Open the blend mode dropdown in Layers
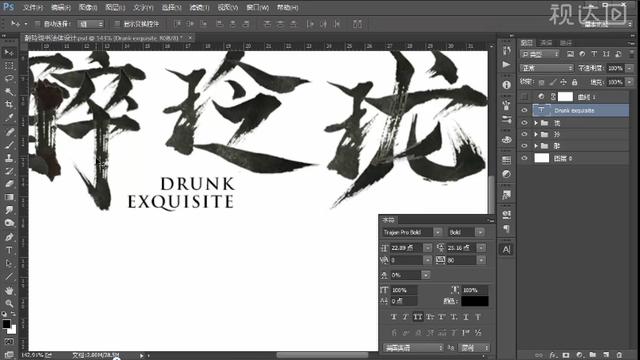 (x=547, y=68)
